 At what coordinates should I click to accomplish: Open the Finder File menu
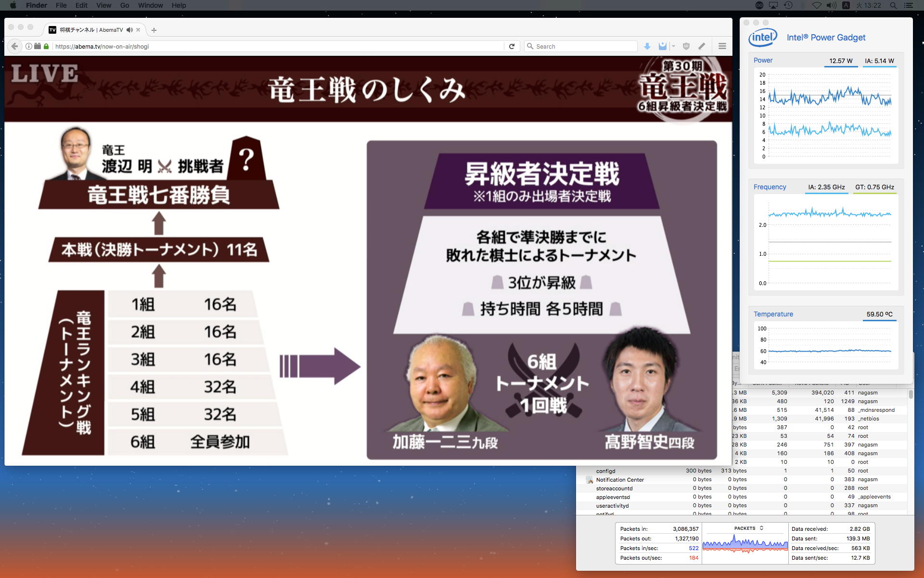61,5
